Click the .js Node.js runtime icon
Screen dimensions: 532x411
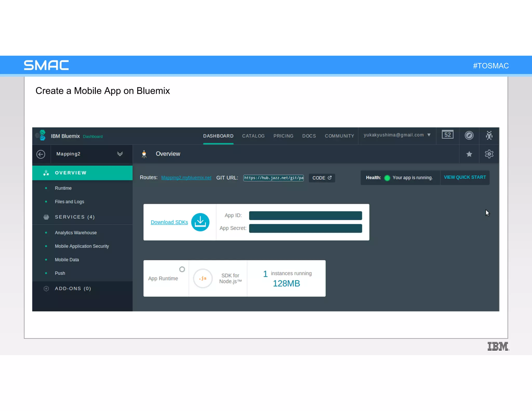pyautogui.click(x=203, y=278)
